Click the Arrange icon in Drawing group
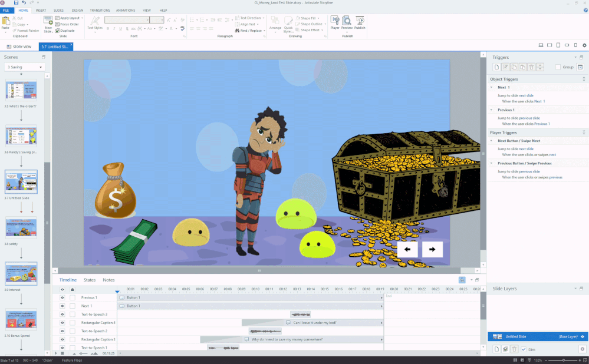 (x=275, y=22)
